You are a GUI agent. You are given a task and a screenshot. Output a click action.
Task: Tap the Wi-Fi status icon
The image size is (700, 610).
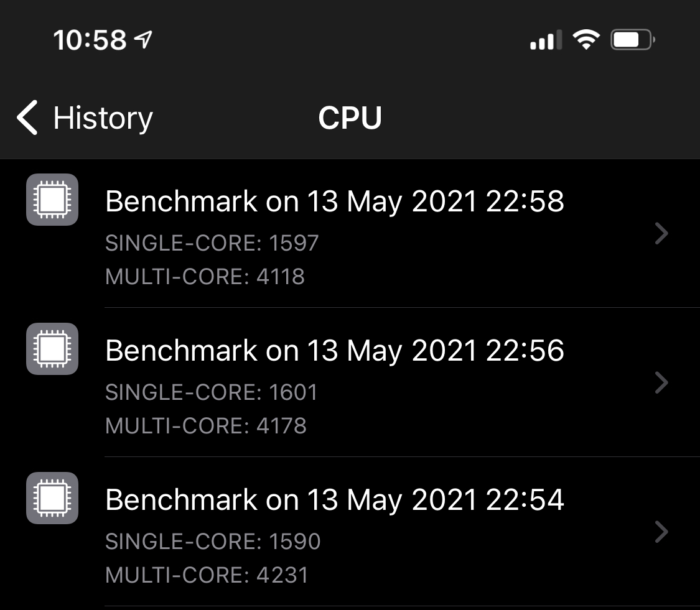coord(586,41)
